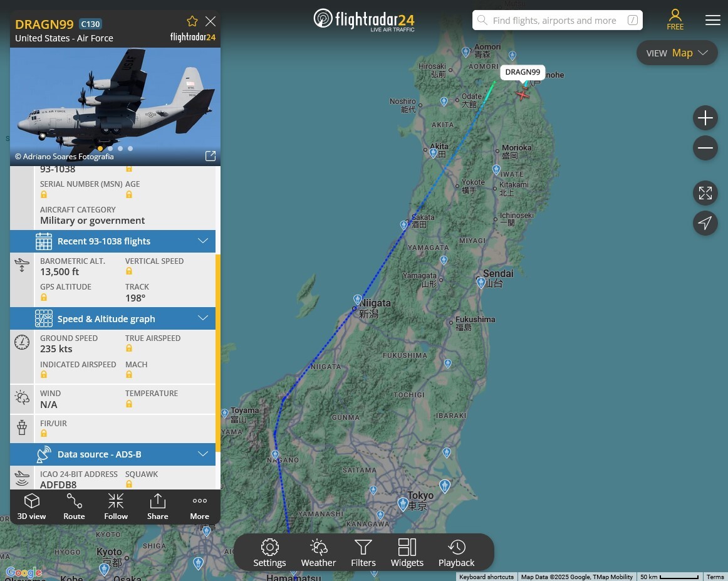Image resolution: width=728 pixels, height=581 pixels.
Task: Open the VIEW Map dropdown
Action: pos(677,53)
